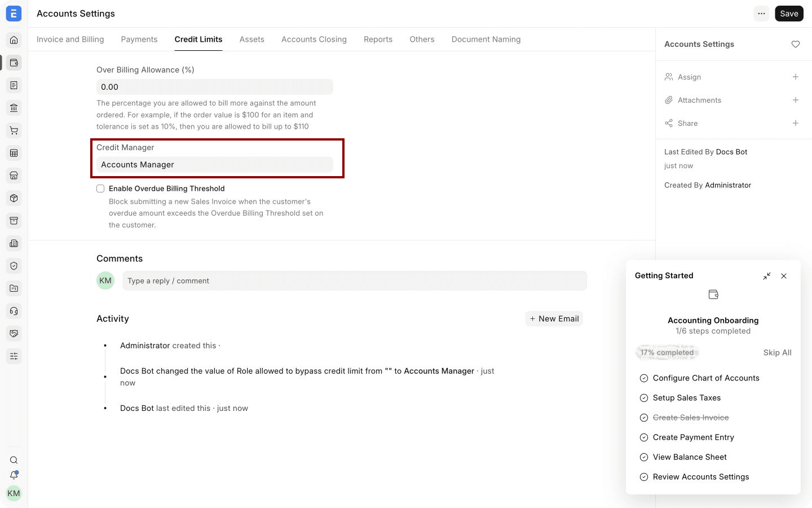The width and height of the screenshot is (812, 508).
Task: Click the storefront Selling sidebar icon
Action: pyautogui.click(x=14, y=176)
